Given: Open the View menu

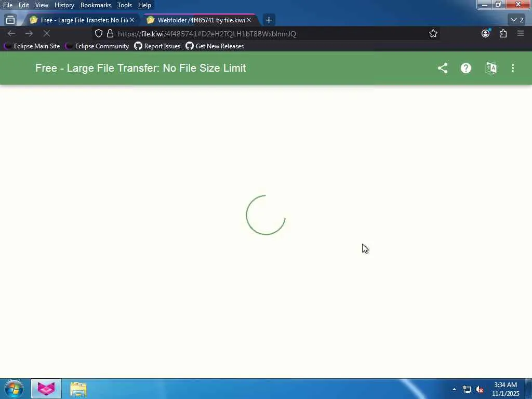Looking at the screenshot, I should pos(42,5).
